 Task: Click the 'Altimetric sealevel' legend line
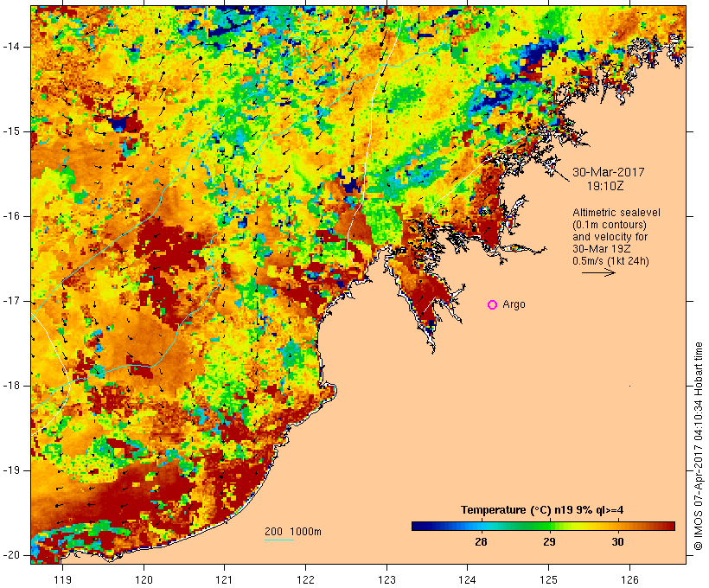tap(616, 213)
